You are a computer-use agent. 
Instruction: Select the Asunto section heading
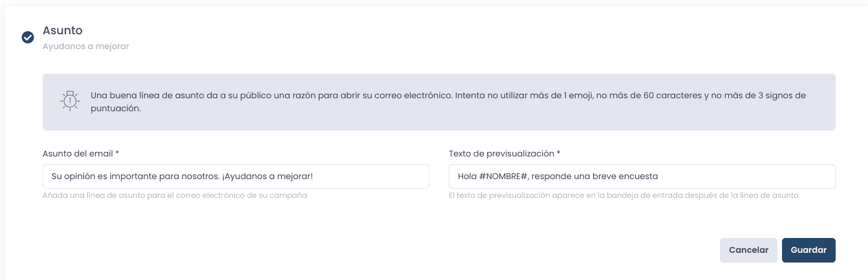(x=63, y=30)
